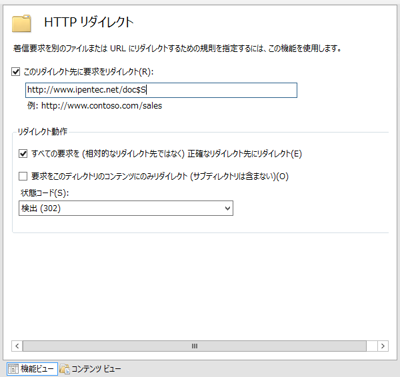The width and height of the screenshot is (400, 377).
Task: Enable このディレクトリのコンテンツにのみリダイレクト(O) checkbox
Action: 23,176
